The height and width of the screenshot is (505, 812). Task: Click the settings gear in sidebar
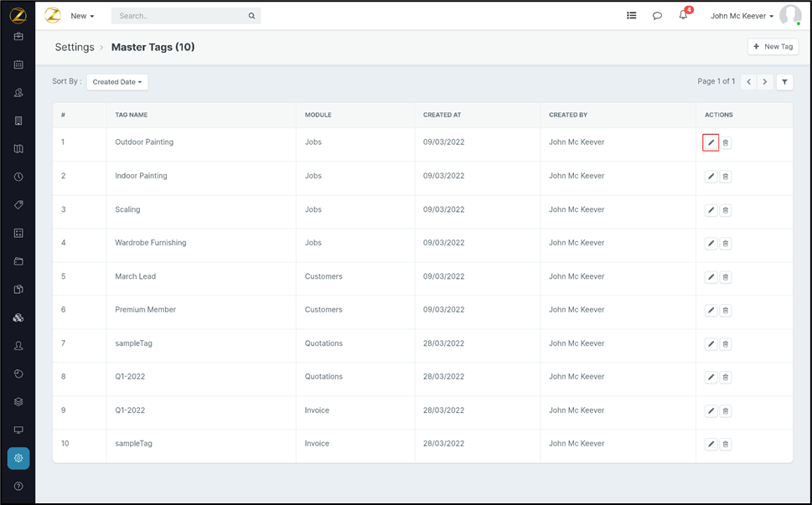[x=18, y=458]
